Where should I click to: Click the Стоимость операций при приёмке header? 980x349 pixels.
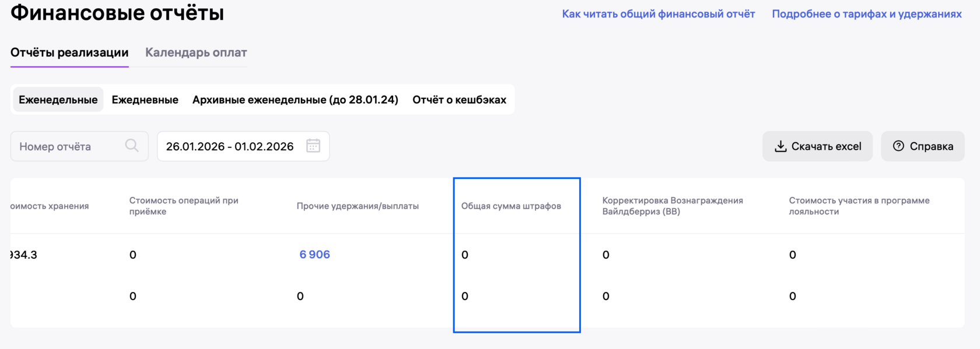click(x=184, y=206)
